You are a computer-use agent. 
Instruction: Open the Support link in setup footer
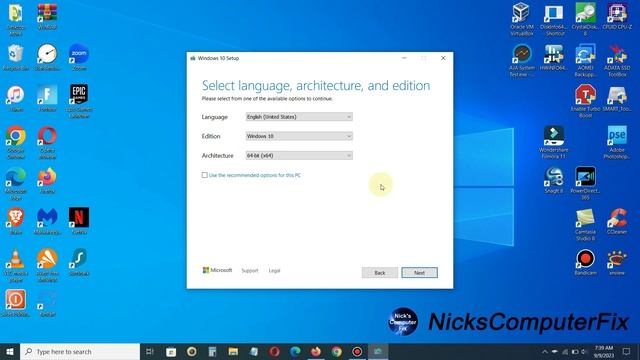tap(250, 271)
